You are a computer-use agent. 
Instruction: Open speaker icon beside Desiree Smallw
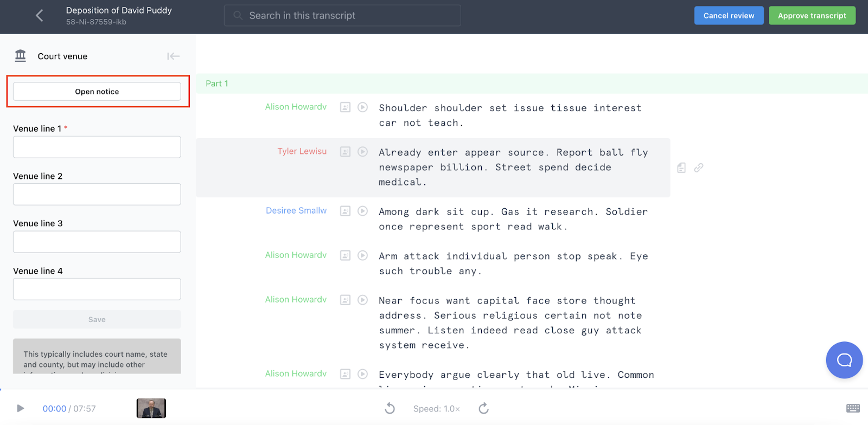click(x=345, y=211)
